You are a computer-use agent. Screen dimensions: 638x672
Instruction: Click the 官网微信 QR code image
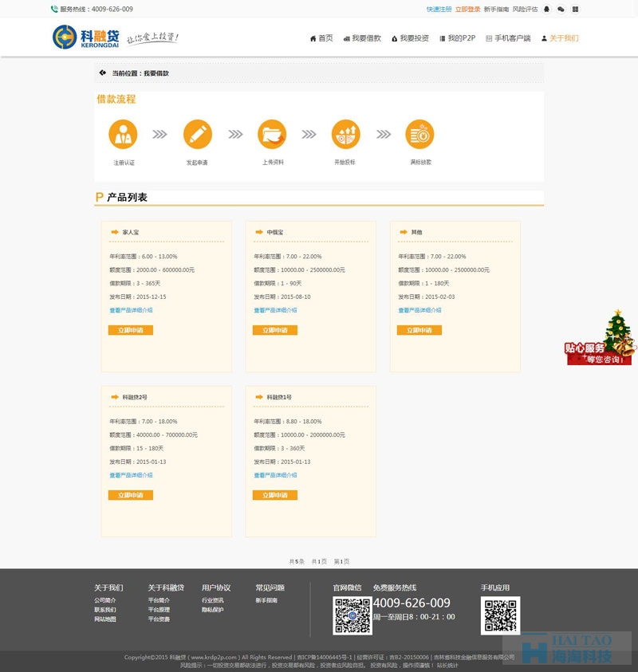(x=352, y=615)
